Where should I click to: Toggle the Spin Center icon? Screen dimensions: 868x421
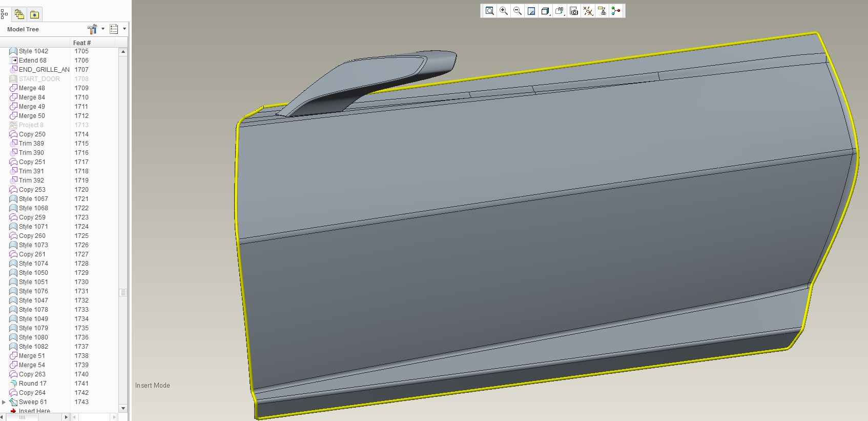[616, 11]
